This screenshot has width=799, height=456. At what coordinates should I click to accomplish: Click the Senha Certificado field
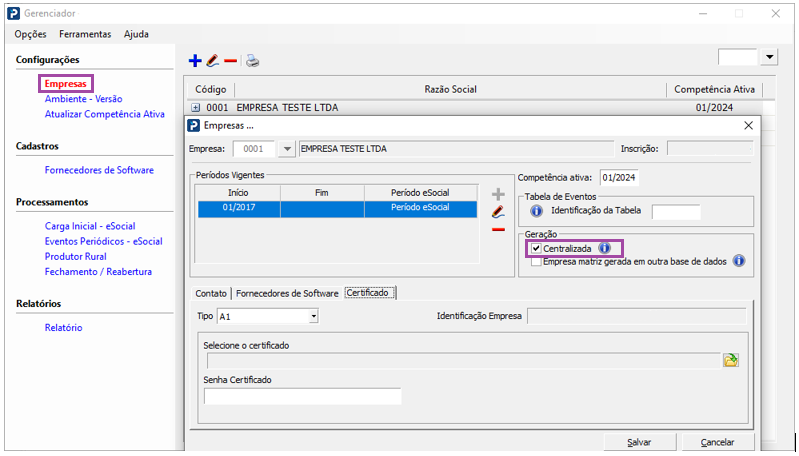[x=302, y=396]
